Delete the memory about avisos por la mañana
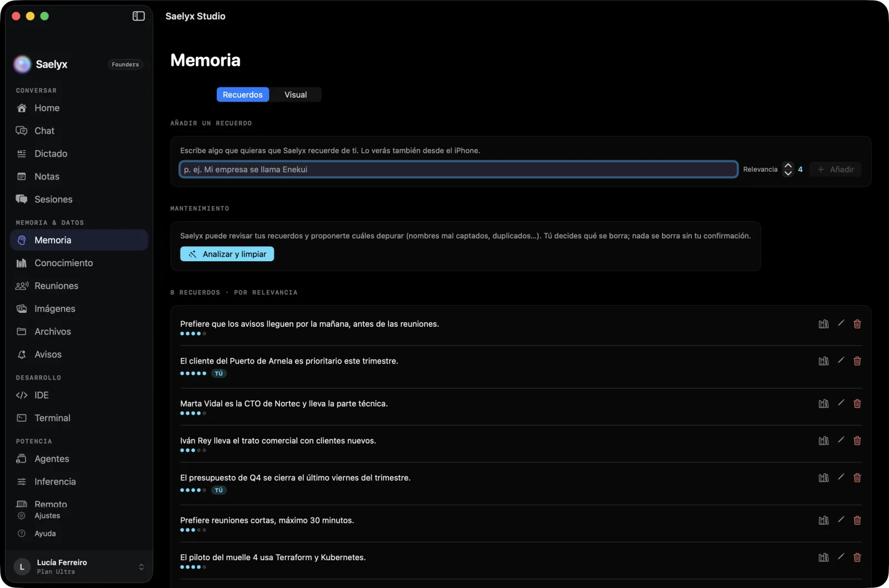The width and height of the screenshot is (889, 588). tap(857, 324)
